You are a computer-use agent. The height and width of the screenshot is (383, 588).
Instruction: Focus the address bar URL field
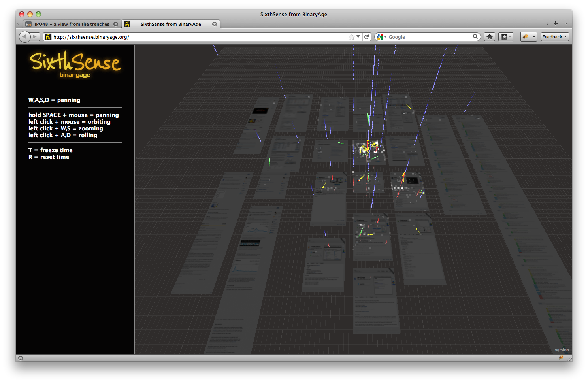[198, 37]
